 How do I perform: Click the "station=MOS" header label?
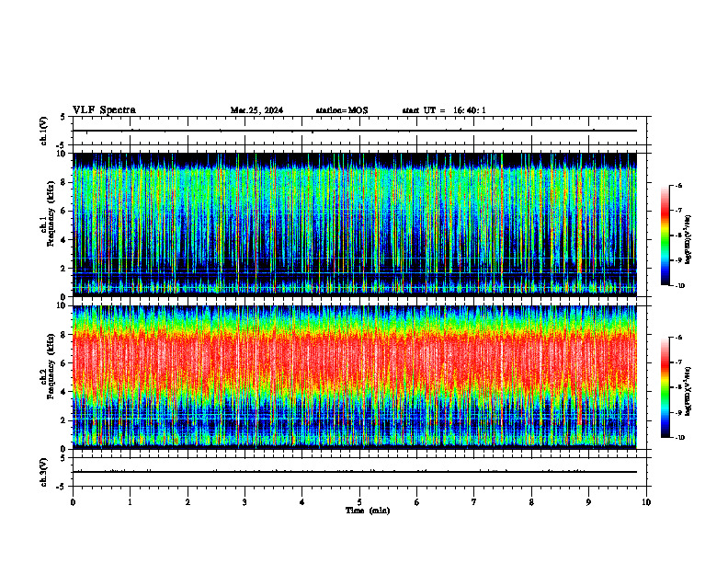[342, 110]
